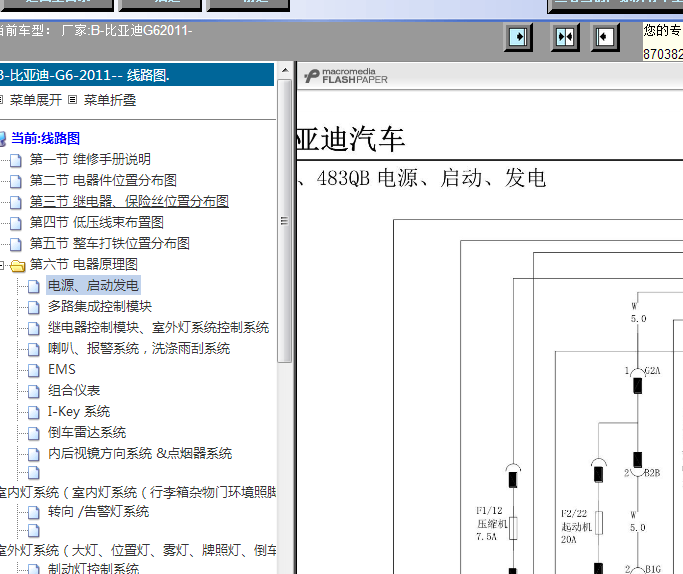Select 第六节 电器原理图 folder label
This screenshot has height=574, width=683.
click(x=84, y=264)
